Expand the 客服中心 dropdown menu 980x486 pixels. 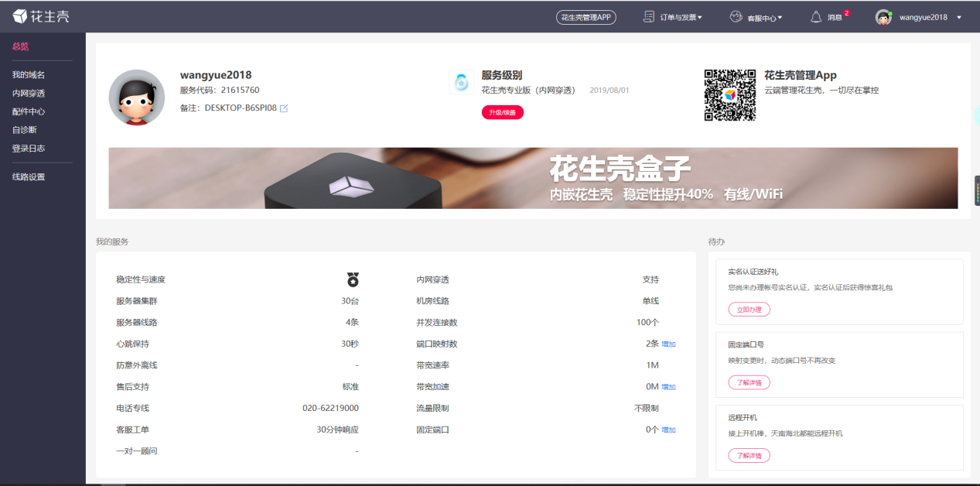764,17
